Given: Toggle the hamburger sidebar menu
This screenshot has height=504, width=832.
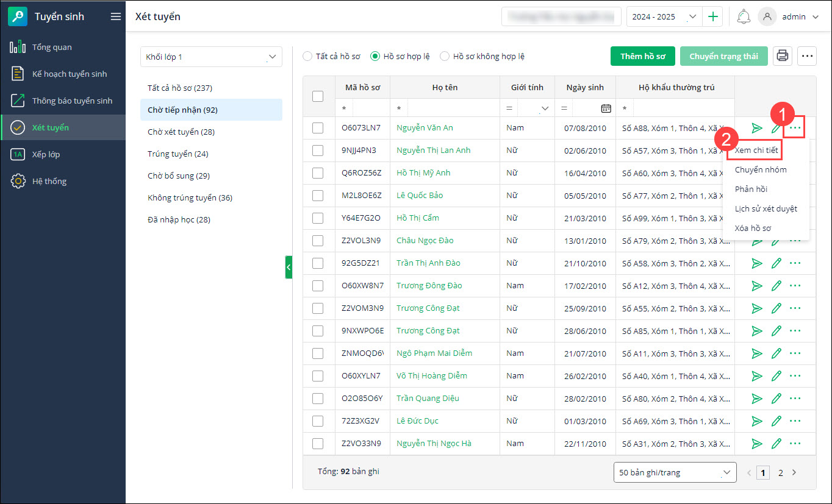Looking at the screenshot, I should coord(115,17).
